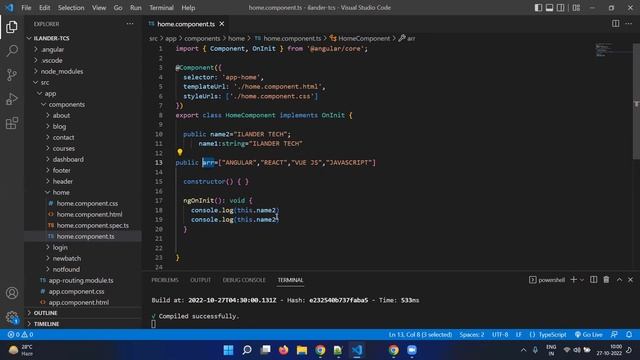Open the Accounts menu icon
The width and height of the screenshot is (640, 360).
tap(12, 293)
